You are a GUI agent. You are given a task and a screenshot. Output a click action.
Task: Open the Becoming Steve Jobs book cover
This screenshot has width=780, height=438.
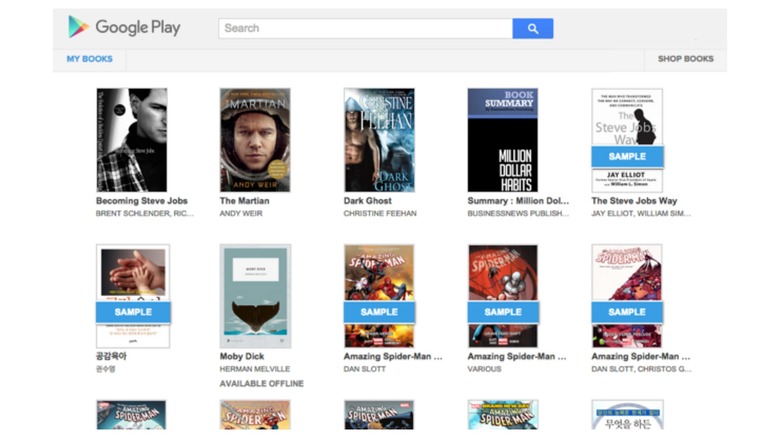click(x=132, y=140)
